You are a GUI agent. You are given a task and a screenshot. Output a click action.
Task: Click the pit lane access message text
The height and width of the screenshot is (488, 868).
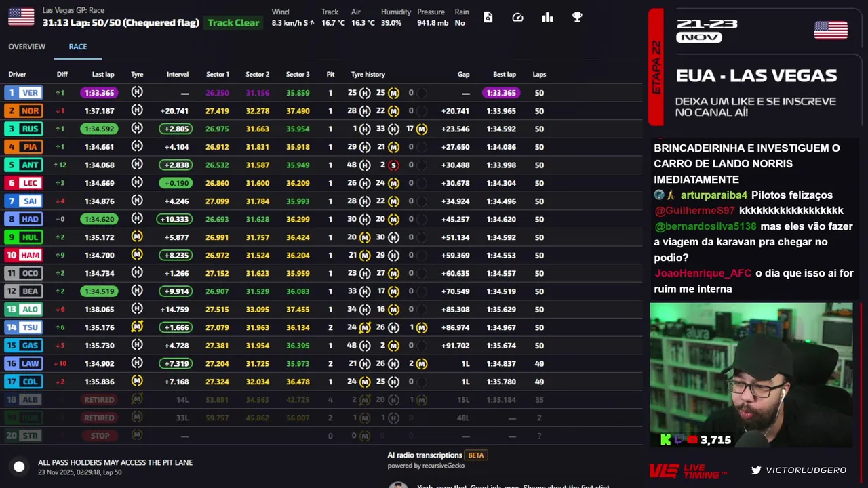pyautogui.click(x=115, y=462)
